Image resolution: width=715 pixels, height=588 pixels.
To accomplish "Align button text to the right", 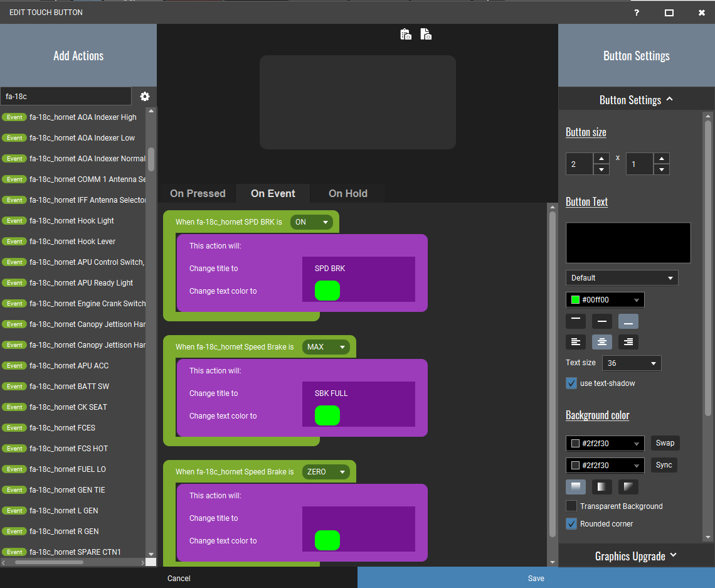I will tap(628, 342).
